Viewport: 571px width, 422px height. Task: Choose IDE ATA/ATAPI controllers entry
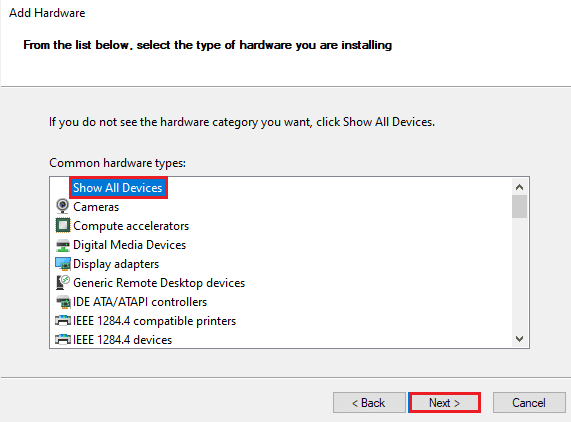pyautogui.click(x=140, y=302)
